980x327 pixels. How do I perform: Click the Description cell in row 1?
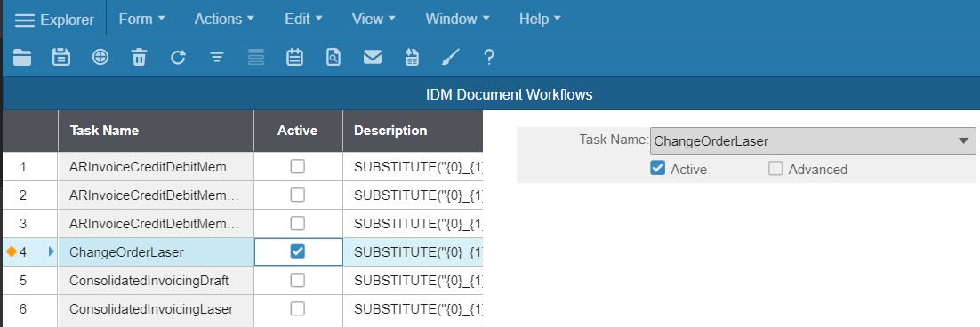(x=413, y=167)
